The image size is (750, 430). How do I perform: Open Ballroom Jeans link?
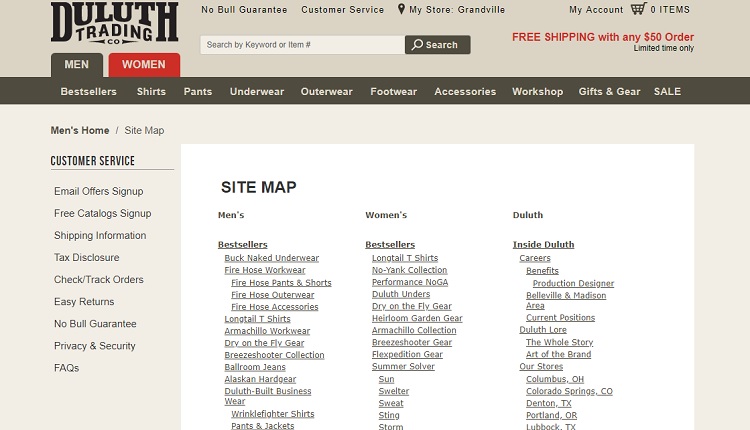255,367
